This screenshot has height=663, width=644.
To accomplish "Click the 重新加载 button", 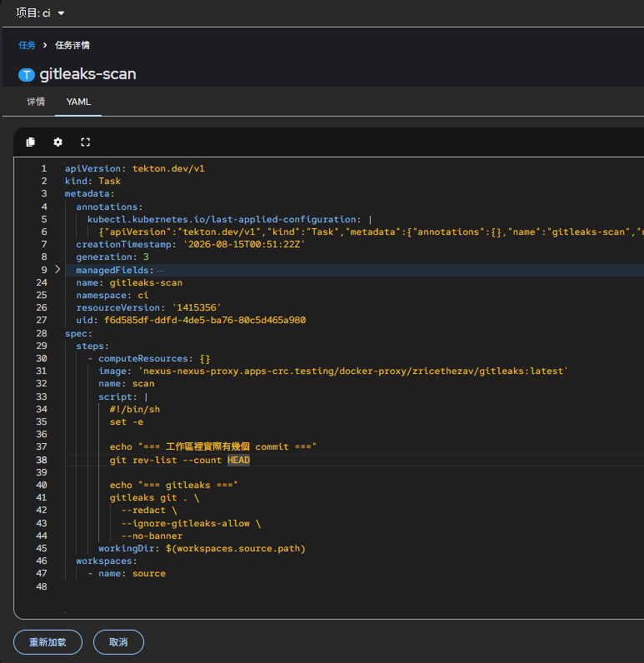I will pos(47,642).
